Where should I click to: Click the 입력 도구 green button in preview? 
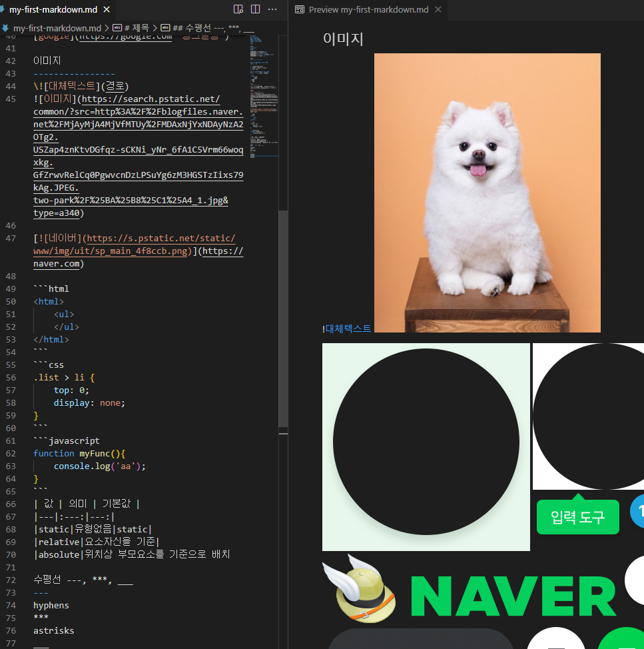coord(577,517)
